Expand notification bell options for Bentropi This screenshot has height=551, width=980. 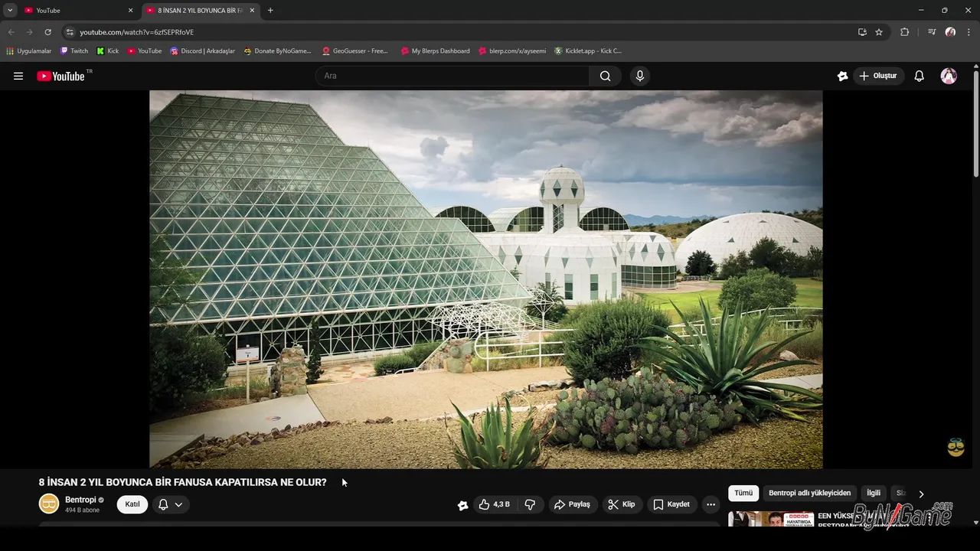tap(170, 504)
